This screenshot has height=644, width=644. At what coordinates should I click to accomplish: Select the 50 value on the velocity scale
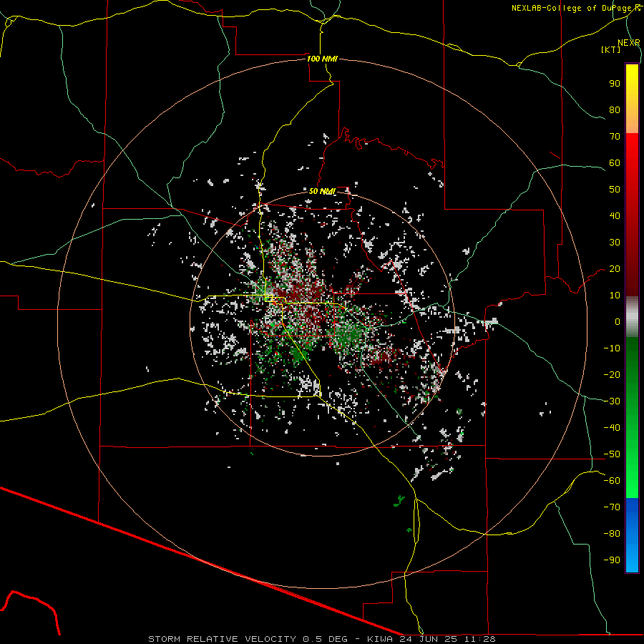(615, 189)
